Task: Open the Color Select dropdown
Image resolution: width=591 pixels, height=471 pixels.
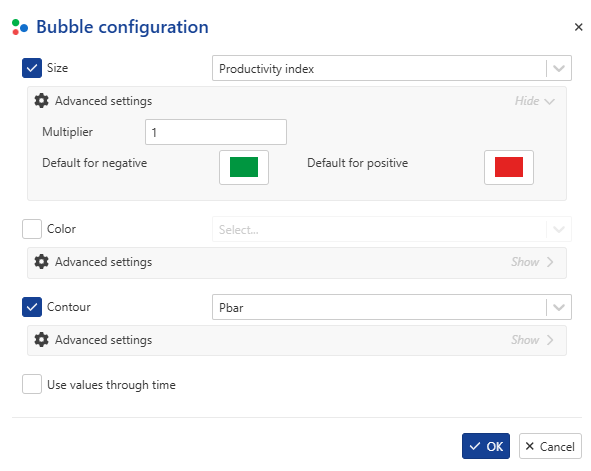Action: point(392,229)
